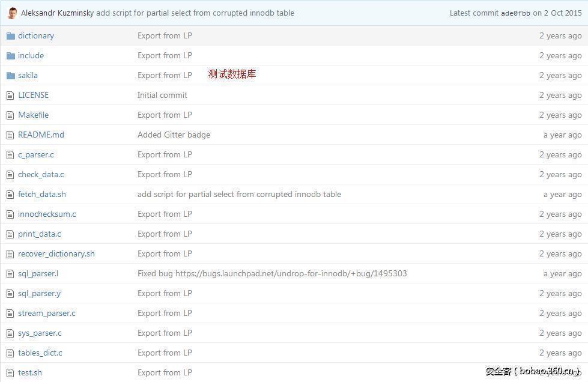Open commit message 'Added Gitter badge'
Screen dimensions: 588x382
coord(174,135)
